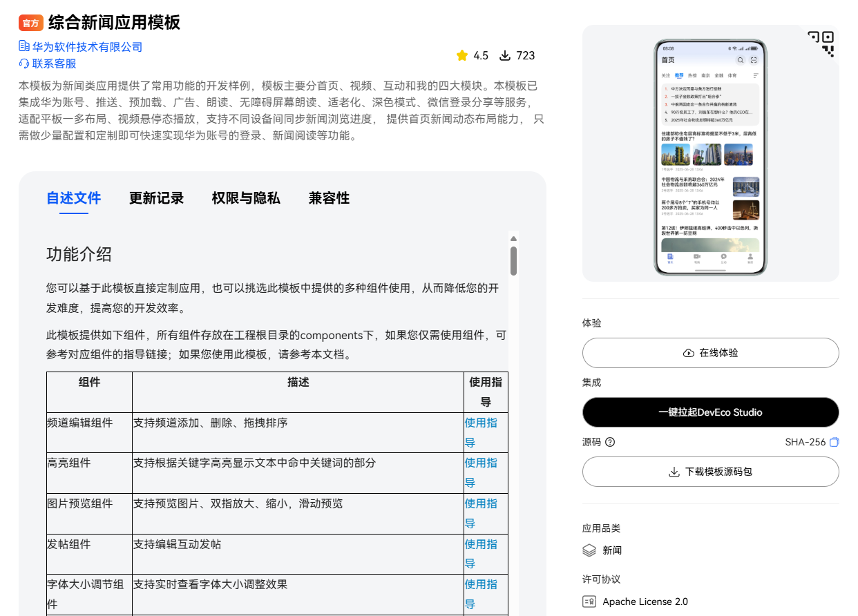Select the 自述文件 tab
Image resolution: width=858 pixels, height=616 pixels.
(73, 198)
